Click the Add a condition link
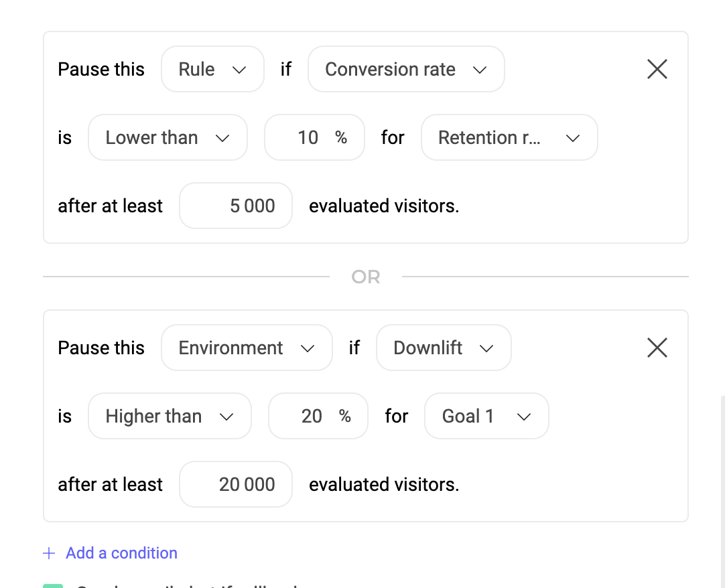 pyautogui.click(x=121, y=553)
